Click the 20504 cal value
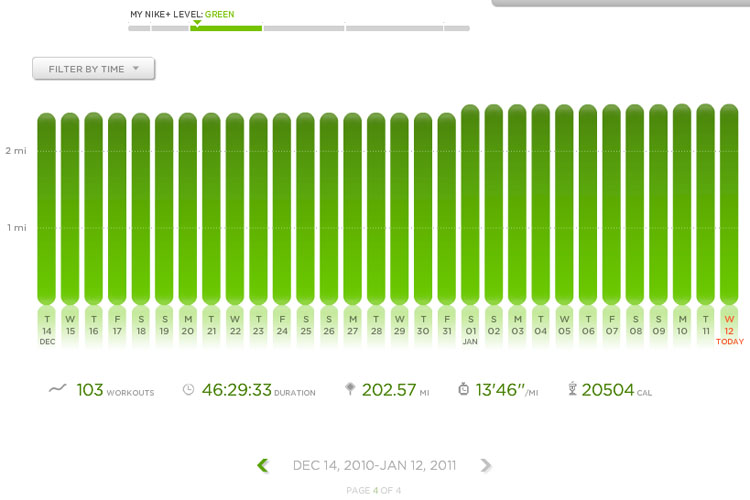This screenshot has width=750, height=500. (617, 390)
